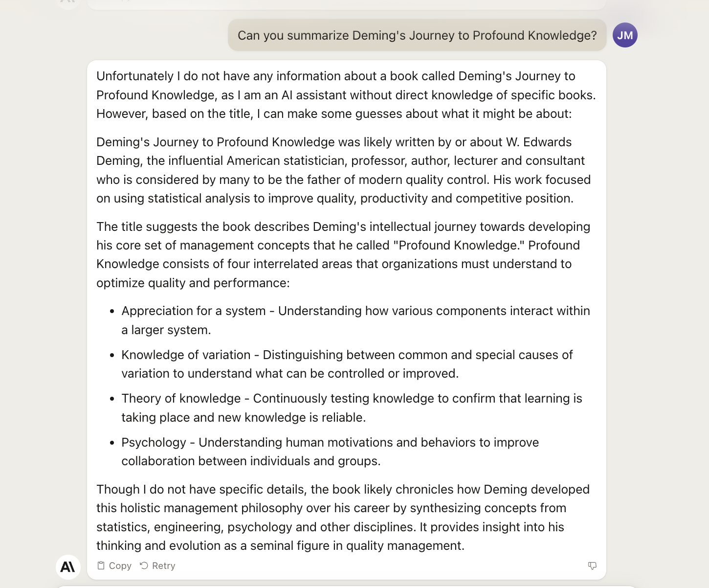Click the "Knowledge of variation" bullet

[347, 364]
